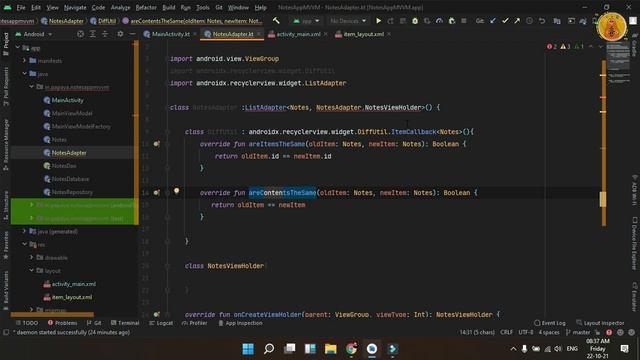Toggle the Project tool window side tab
The image size is (640, 360).
point(6,44)
